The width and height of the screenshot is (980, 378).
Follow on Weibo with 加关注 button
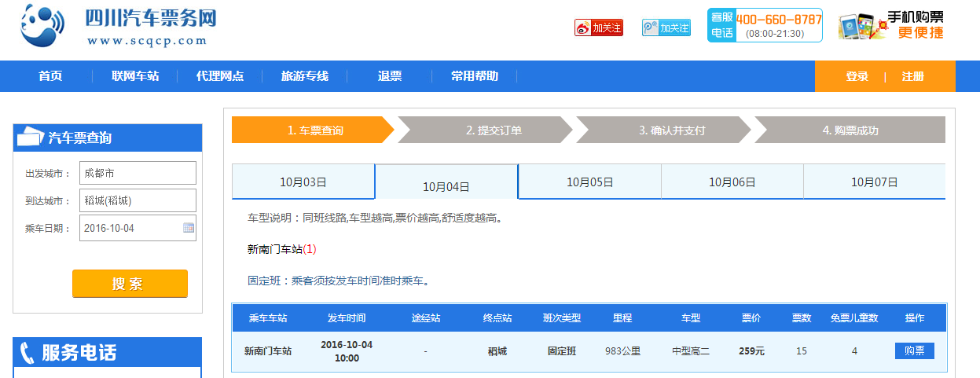tap(598, 28)
